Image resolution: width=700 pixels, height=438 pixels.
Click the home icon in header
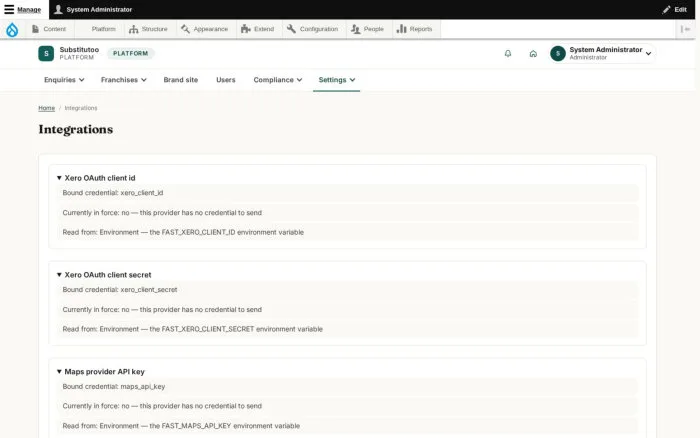533,54
